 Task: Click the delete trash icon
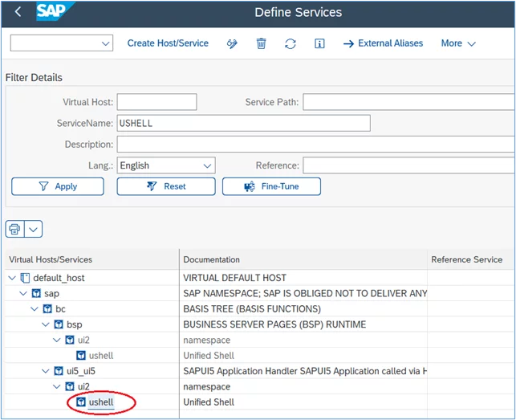[261, 43]
